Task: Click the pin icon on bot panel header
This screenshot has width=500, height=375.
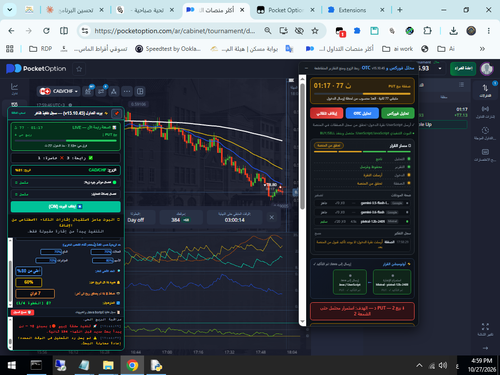Action: tap(117, 113)
